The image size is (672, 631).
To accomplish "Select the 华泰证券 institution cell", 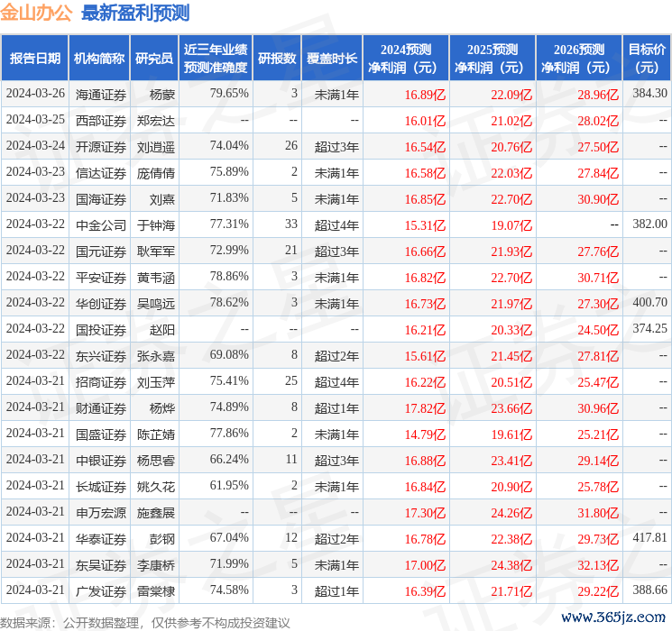I will 101,539.
